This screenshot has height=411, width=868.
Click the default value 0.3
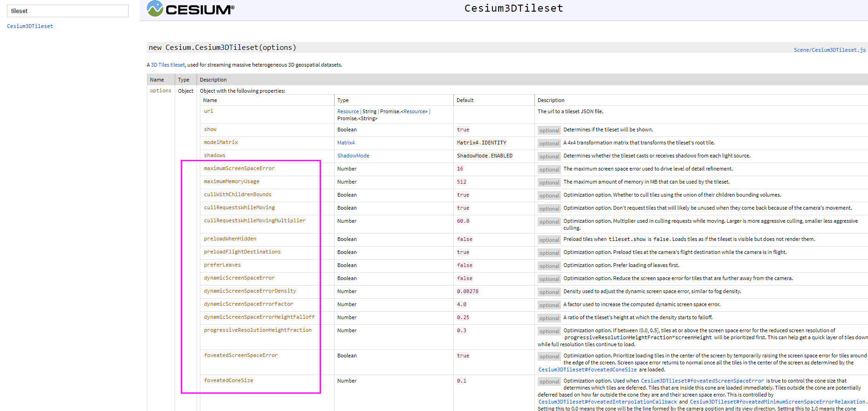(461, 330)
